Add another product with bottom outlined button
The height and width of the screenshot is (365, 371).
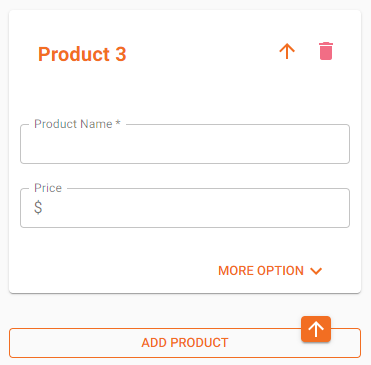coord(185,343)
